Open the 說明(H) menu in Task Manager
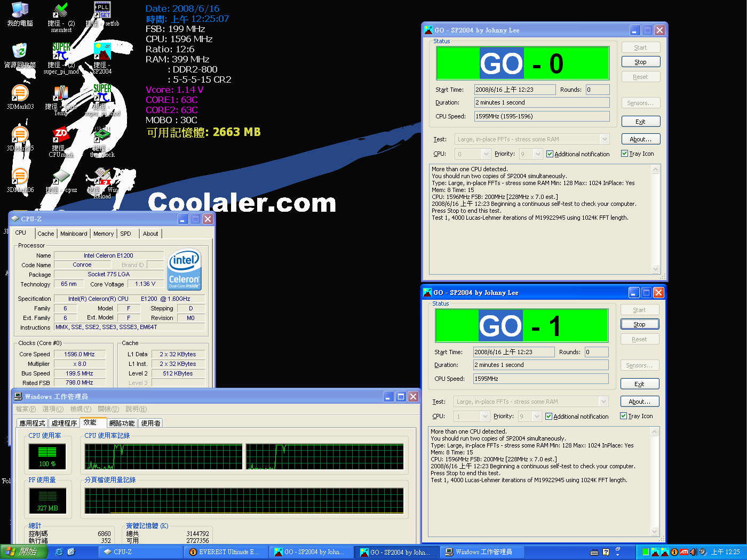The height and width of the screenshot is (560, 747). 136,409
